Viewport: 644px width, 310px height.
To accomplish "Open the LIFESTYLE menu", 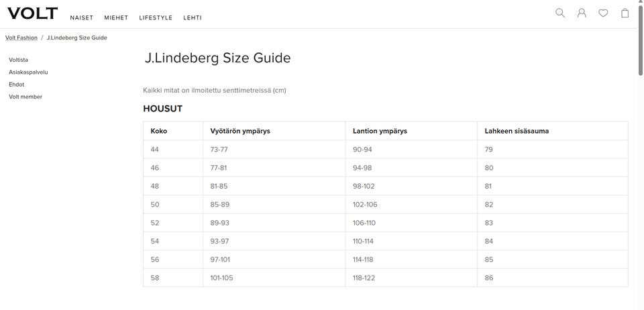I will [x=156, y=18].
